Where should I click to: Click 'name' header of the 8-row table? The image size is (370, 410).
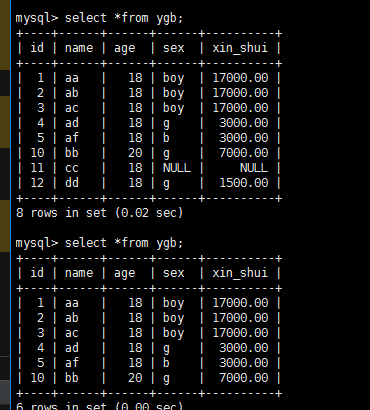[79, 48]
